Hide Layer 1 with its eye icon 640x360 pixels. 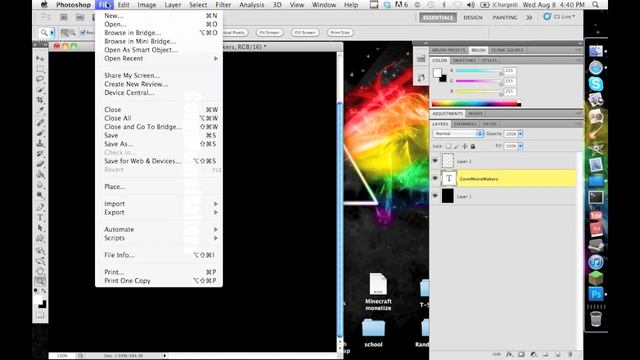pyautogui.click(x=435, y=196)
